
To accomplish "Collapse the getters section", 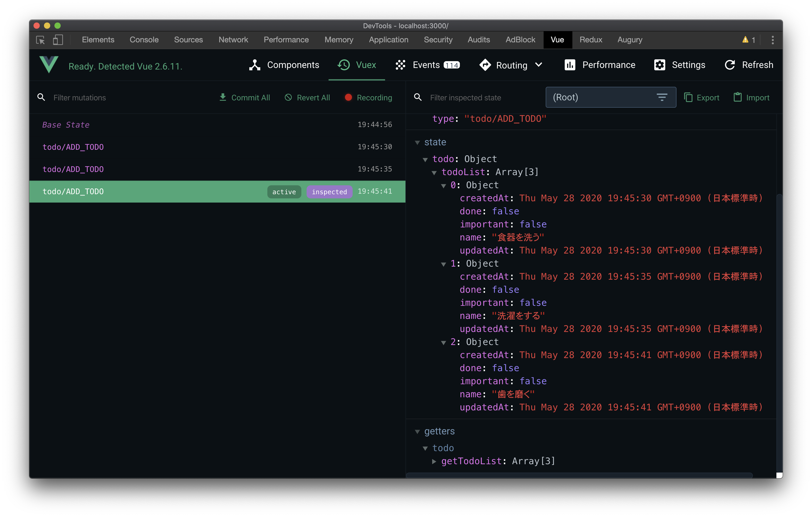I will [418, 432].
